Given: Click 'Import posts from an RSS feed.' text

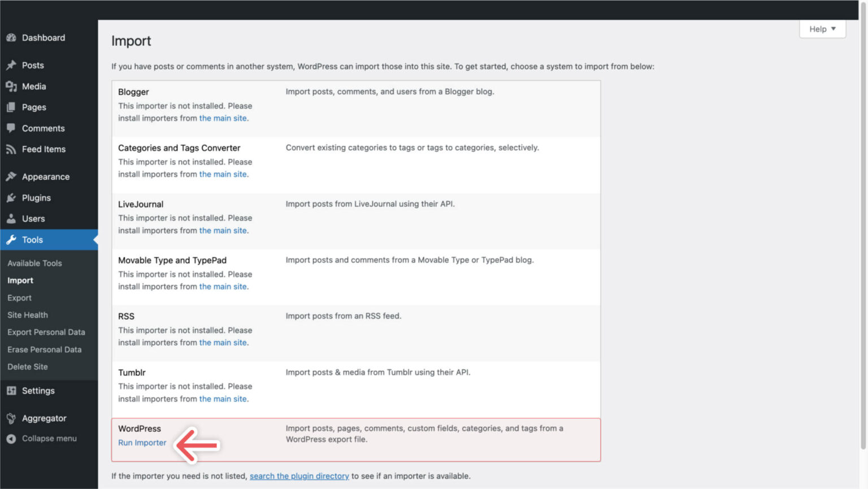Looking at the screenshot, I should pyautogui.click(x=344, y=316).
